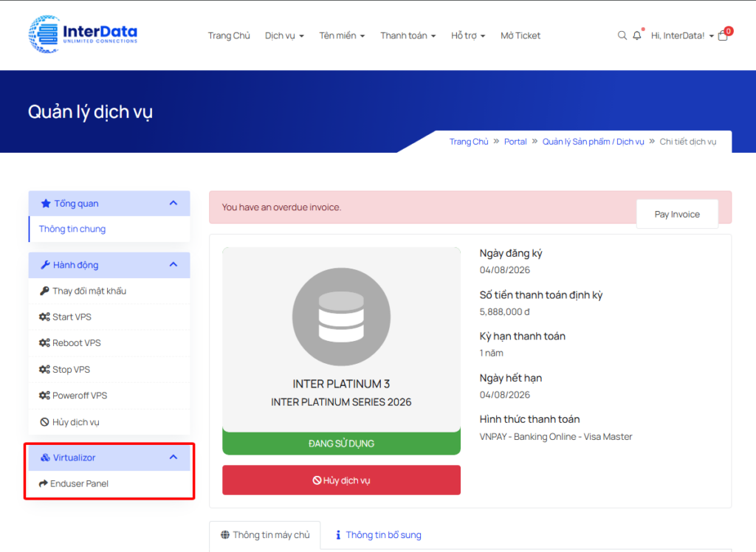
Task: Click the Quản lý dịch vụ page heading
Action: pyautogui.click(x=90, y=112)
